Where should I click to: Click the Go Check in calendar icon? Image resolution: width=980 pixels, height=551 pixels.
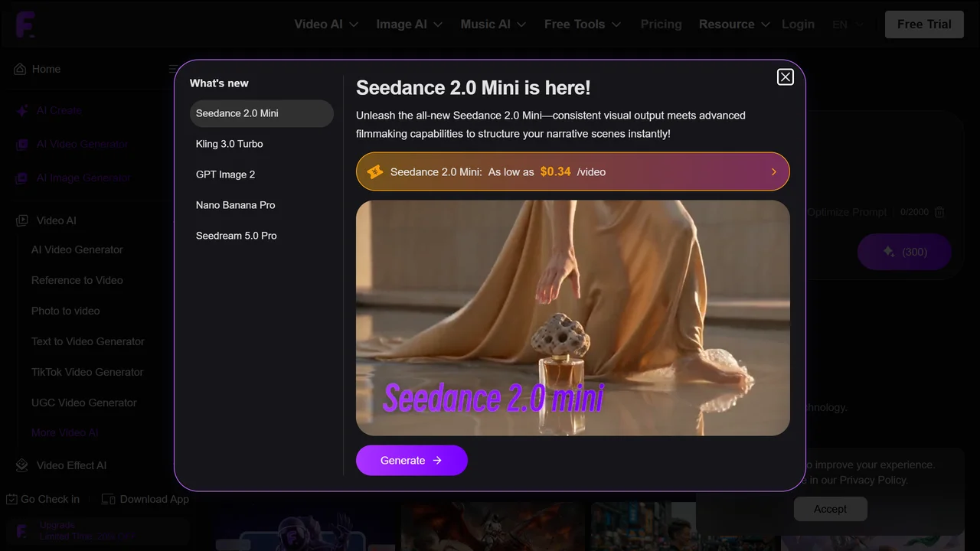pos(11,499)
